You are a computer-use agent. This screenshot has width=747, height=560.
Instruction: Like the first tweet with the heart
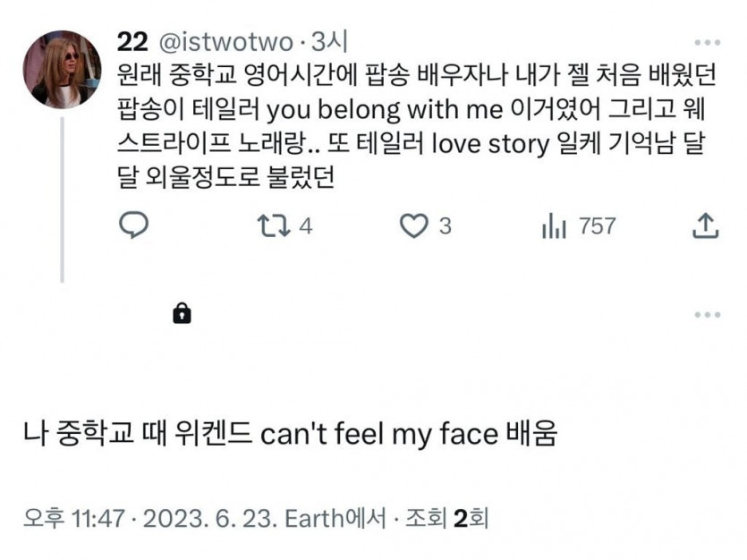[413, 226]
